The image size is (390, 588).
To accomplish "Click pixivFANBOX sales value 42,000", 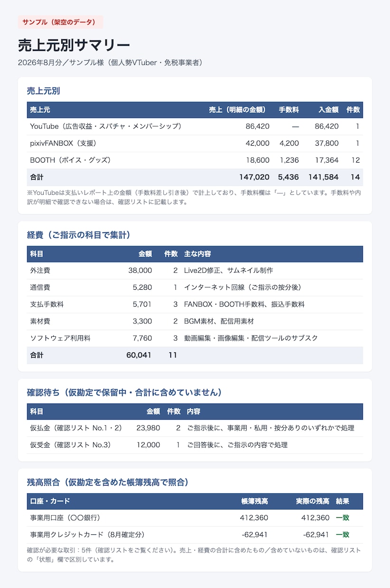I will tap(258, 143).
